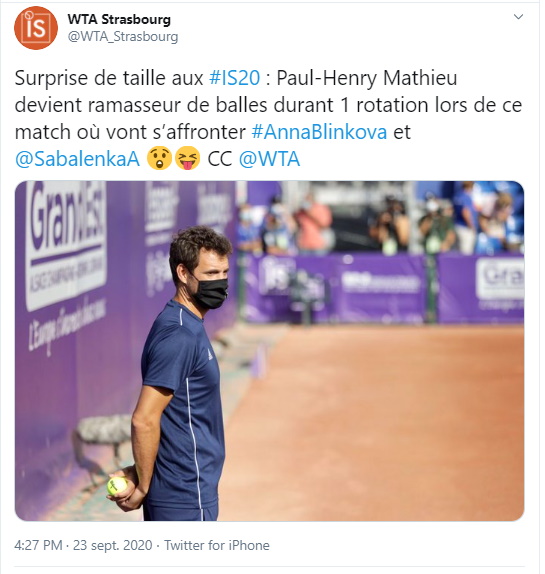Click the Twitter for iPhone source link
The width and height of the screenshot is (545, 574).
217,545
